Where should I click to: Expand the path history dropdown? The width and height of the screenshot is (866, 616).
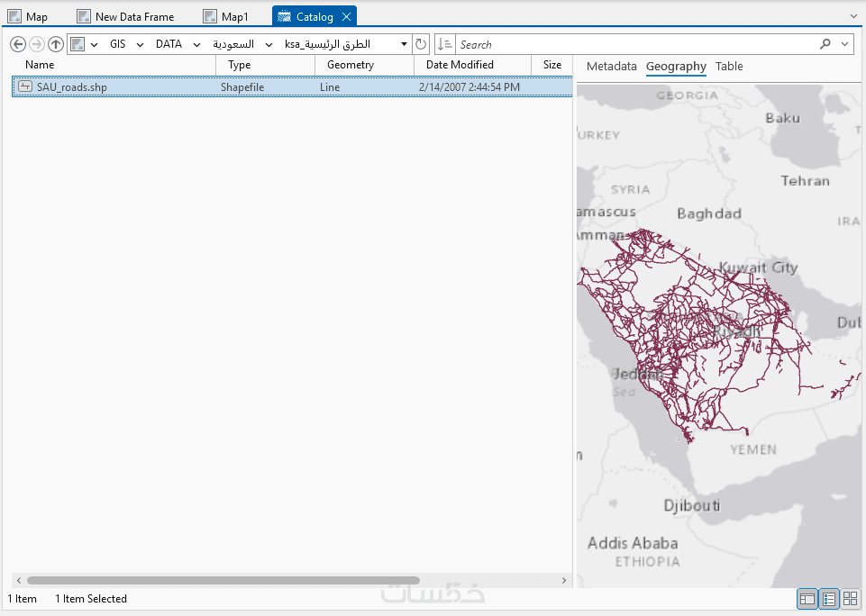coord(404,44)
